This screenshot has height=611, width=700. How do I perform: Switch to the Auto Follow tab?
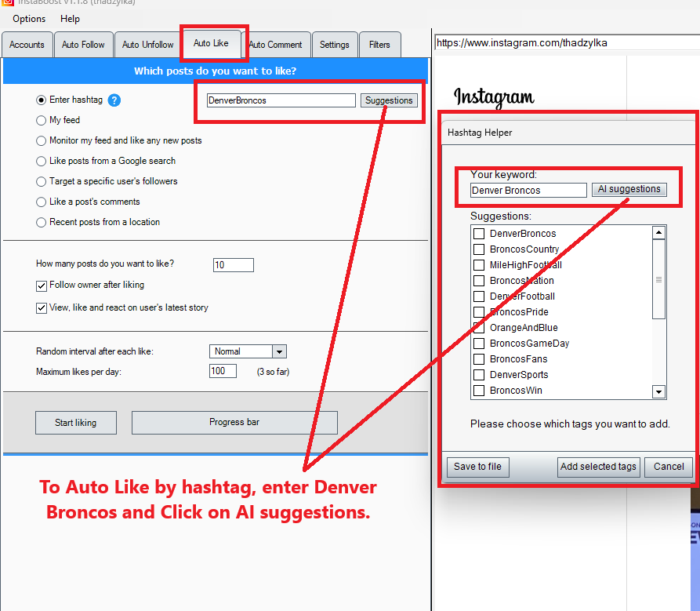pos(83,45)
